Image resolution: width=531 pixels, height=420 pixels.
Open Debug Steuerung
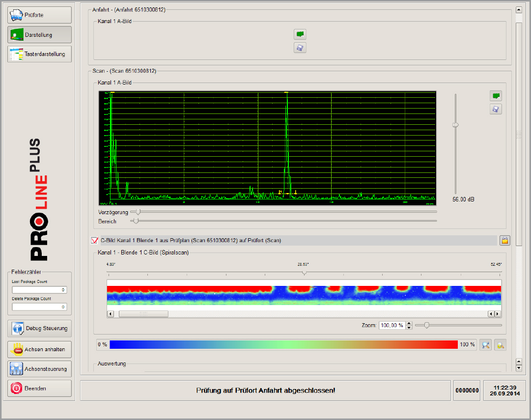coord(39,328)
